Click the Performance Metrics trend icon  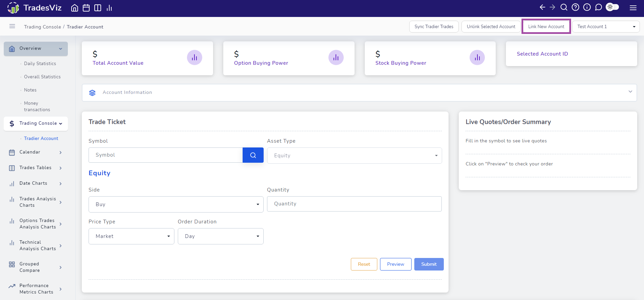coord(12,286)
